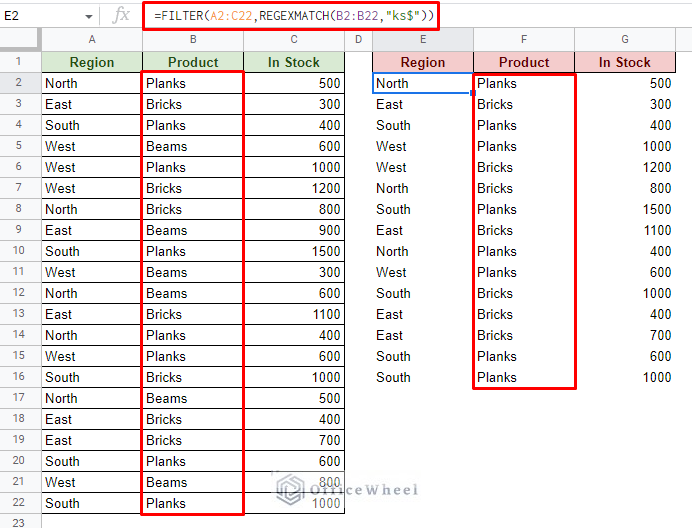Select row 2 header
692x528 pixels.
click(19, 83)
